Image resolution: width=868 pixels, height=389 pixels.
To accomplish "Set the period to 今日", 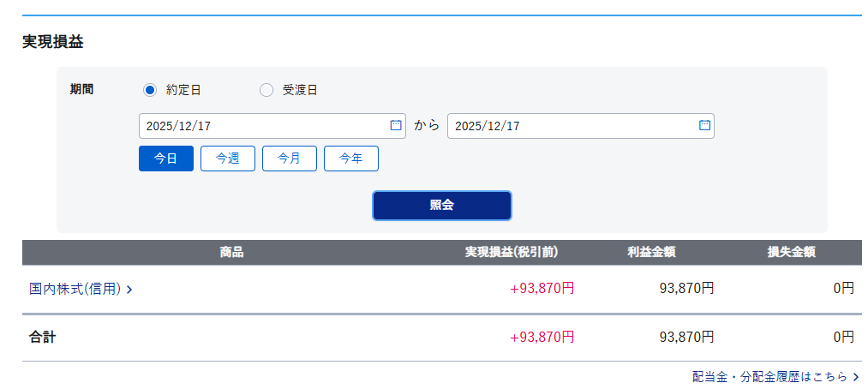I will coord(166,159).
